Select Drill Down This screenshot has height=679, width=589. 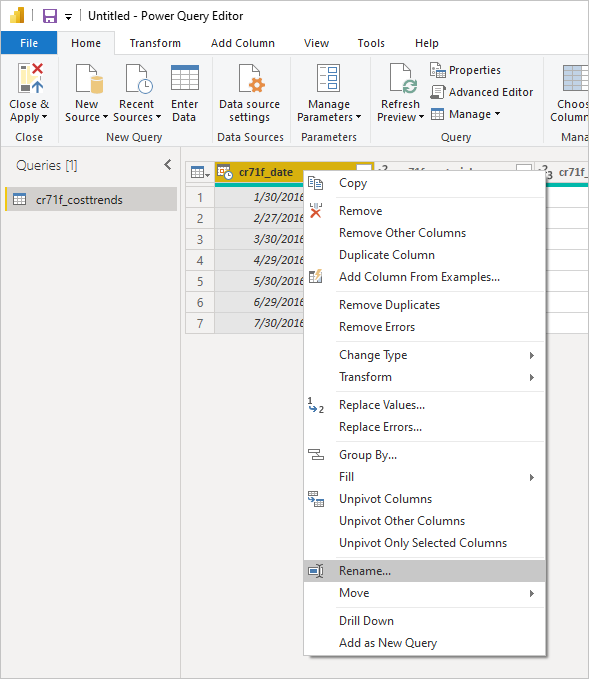(x=424, y=621)
